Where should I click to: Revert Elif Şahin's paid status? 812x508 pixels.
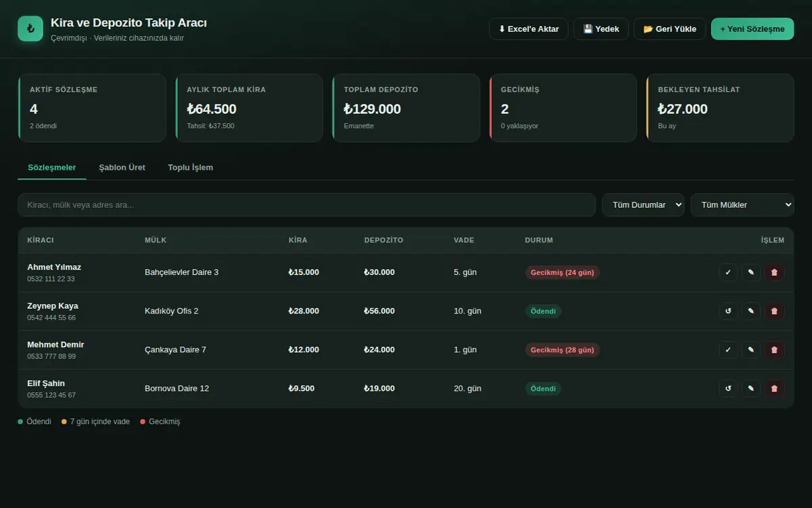(x=728, y=388)
